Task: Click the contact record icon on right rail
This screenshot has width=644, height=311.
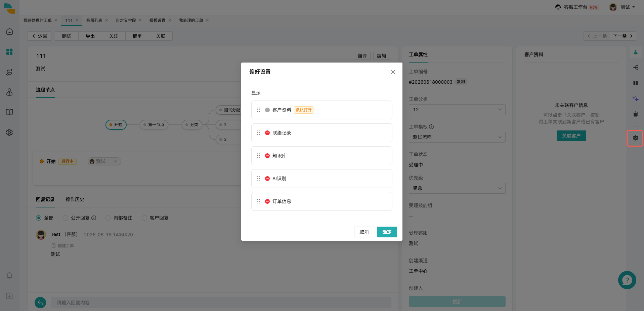Action: coord(635,68)
